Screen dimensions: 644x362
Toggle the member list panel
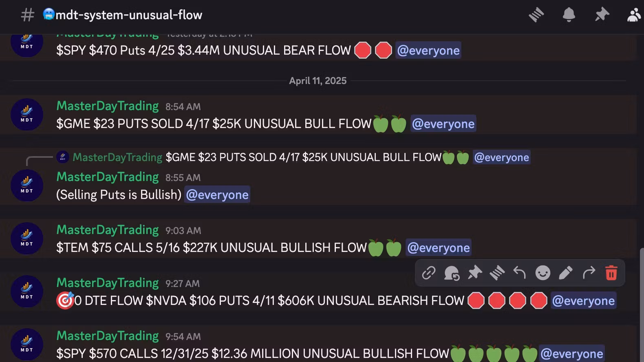click(634, 15)
